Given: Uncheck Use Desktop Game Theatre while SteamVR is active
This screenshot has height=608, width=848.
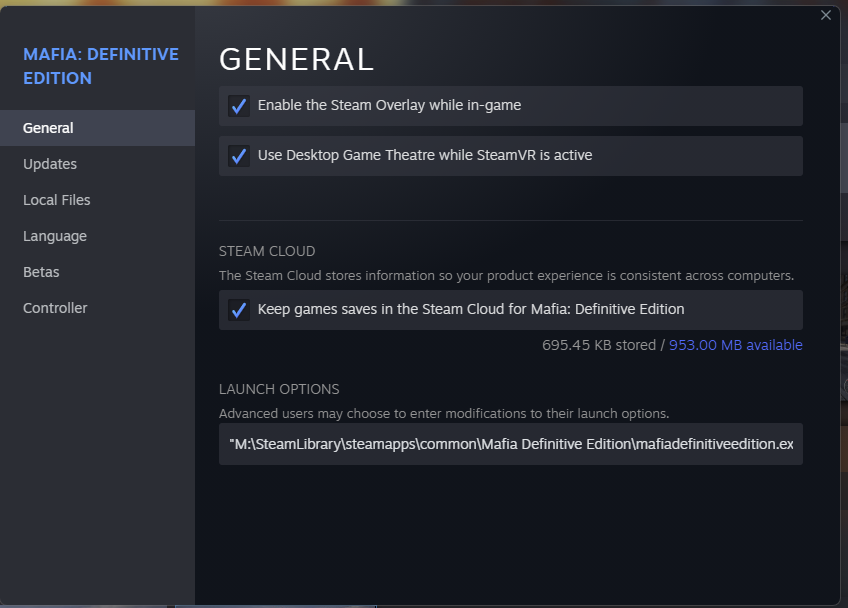Looking at the screenshot, I should (238, 156).
